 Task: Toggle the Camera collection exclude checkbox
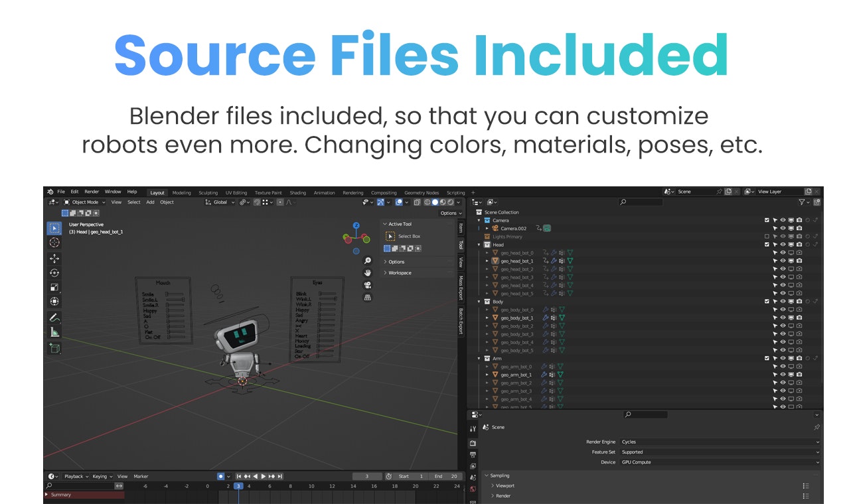pos(767,220)
